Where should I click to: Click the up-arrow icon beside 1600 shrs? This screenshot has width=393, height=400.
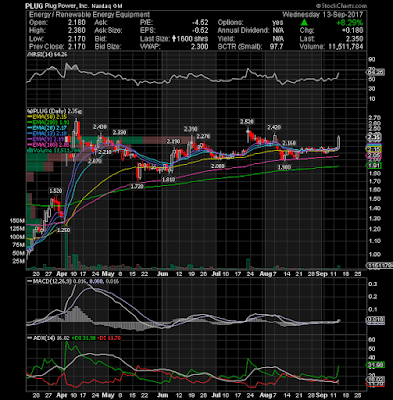coord(173,39)
